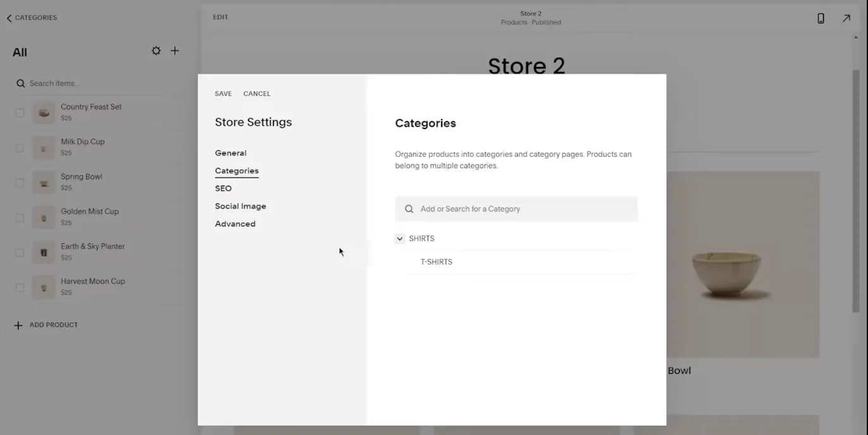This screenshot has width=868, height=435.
Task: Collapse the SHIRTS category chevron
Action: (400, 239)
